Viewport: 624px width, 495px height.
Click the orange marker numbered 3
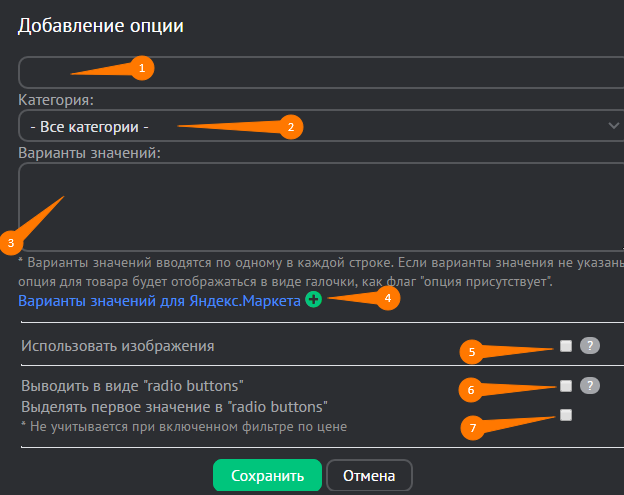pos(11,242)
